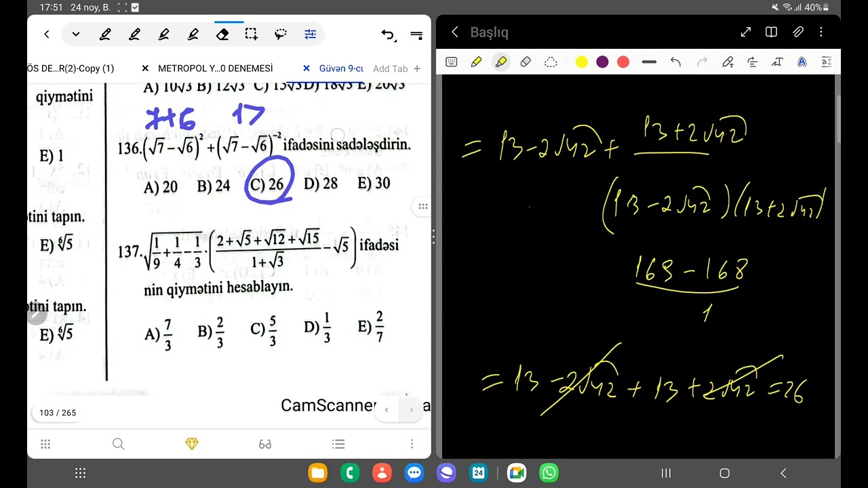Screen dimensions: 868x488
Task: Open the pen settings sliders icon
Action: (x=311, y=34)
